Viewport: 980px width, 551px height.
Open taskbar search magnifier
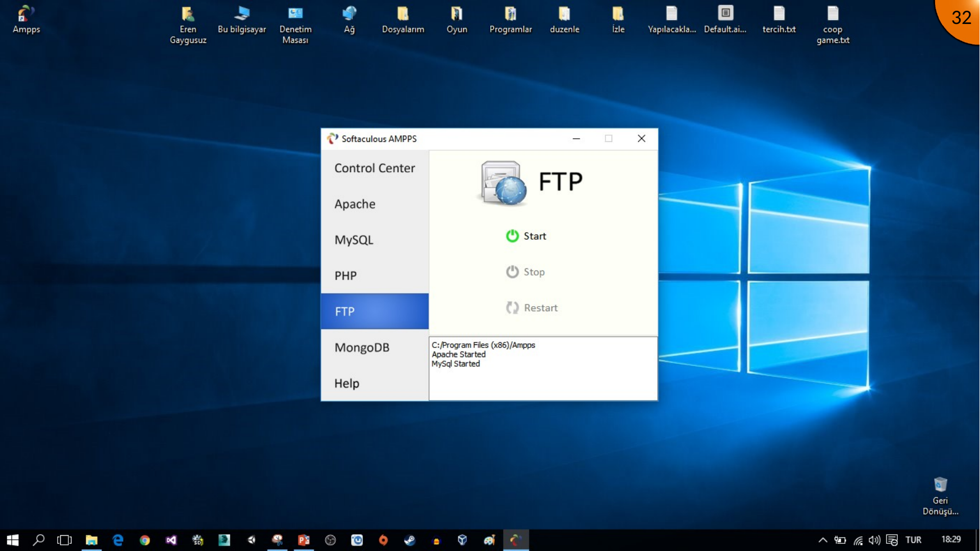pos(39,540)
